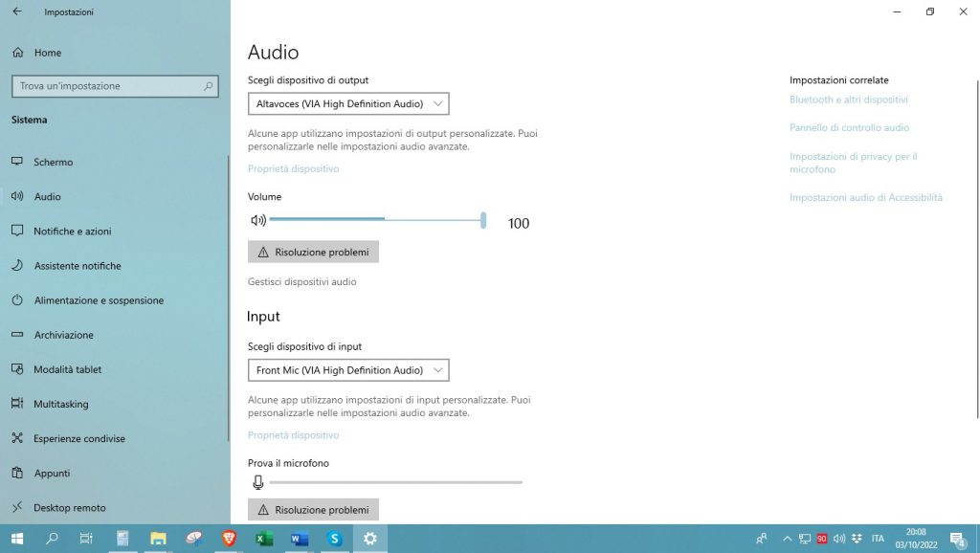Open the notification center icon

[957, 539]
